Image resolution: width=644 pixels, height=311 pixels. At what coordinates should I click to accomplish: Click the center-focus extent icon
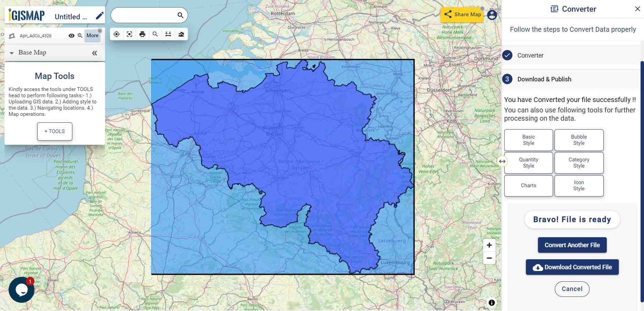point(129,34)
